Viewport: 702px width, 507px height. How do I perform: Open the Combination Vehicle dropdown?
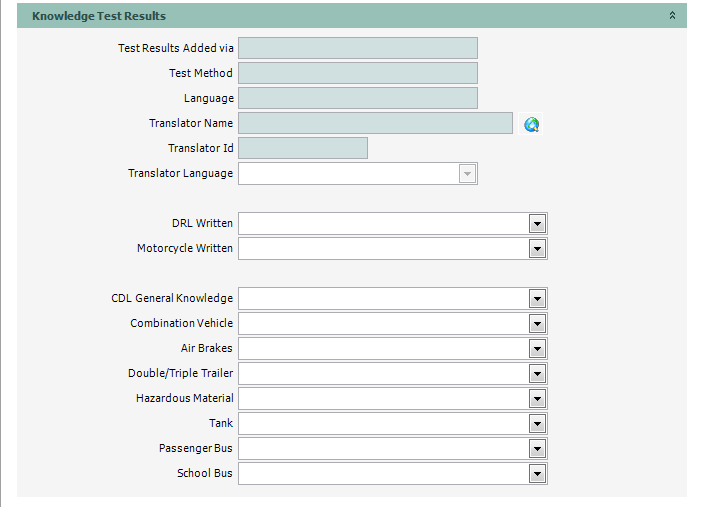pos(537,324)
